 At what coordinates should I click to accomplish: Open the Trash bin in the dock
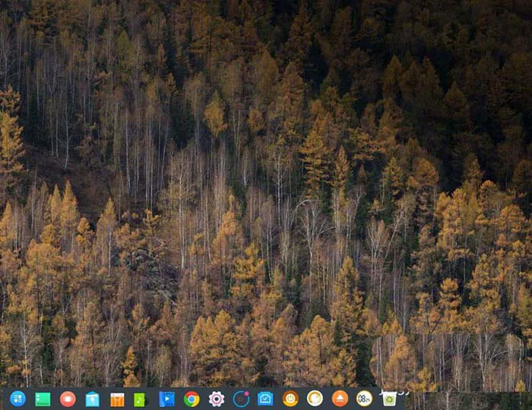(389, 399)
